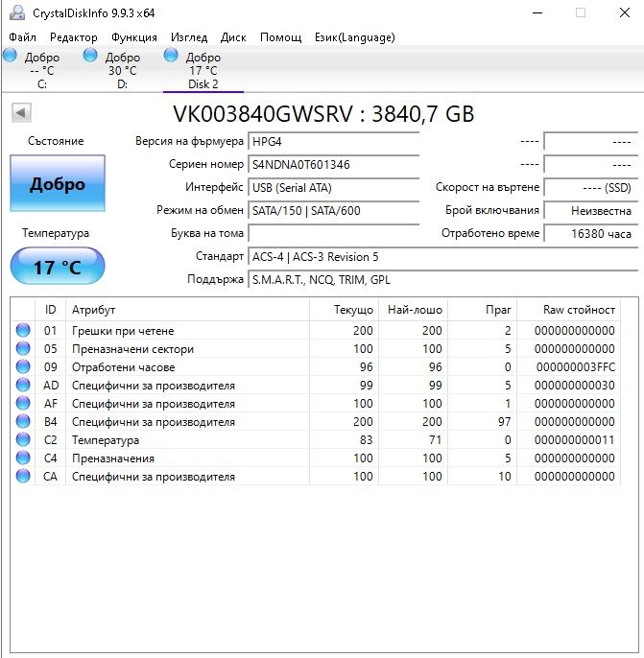Close the CrystalDiskInfo window
The width and height of the screenshot is (644, 658).
[x=624, y=13]
